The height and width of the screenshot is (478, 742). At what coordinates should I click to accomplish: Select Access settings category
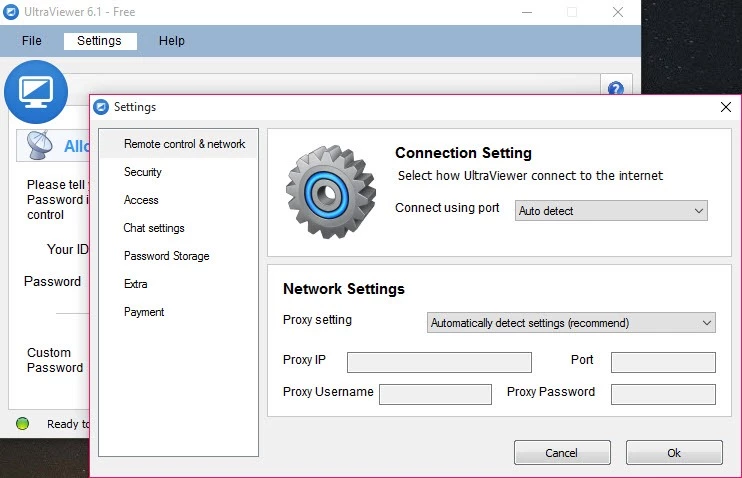pyautogui.click(x=141, y=200)
